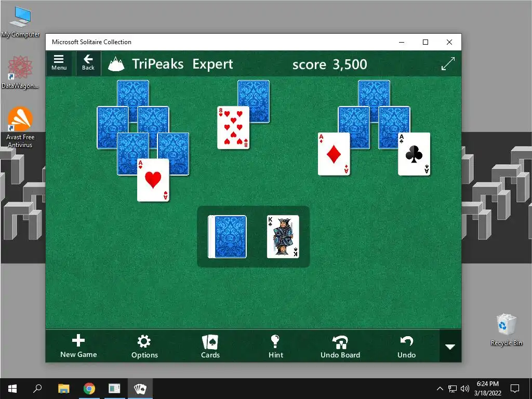Select the 8 of Hearts card
Screen dimensions: 532x399
click(x=233, y=128)
